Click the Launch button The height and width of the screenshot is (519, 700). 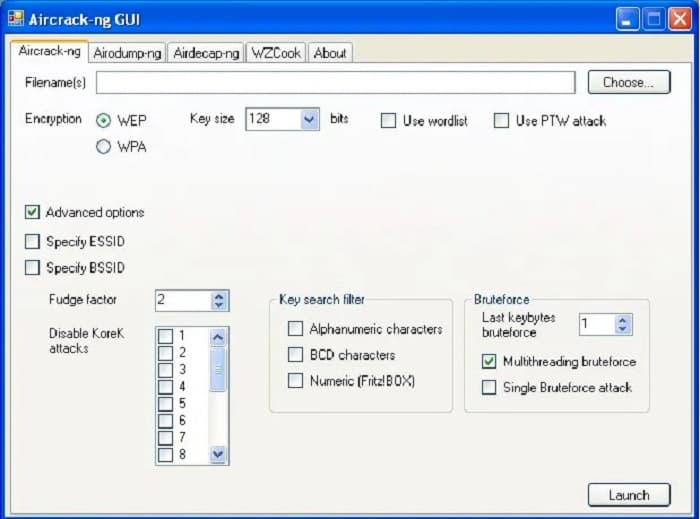(x=629, y=495)
